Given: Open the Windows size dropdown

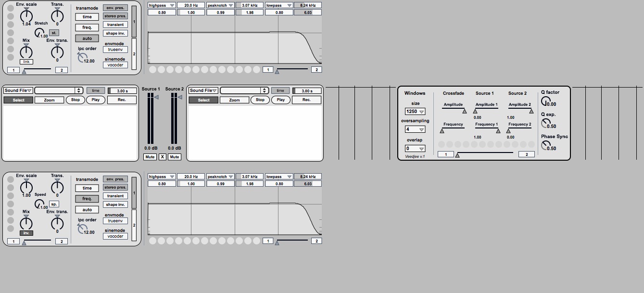Looking at the screenshot, I should pyautogui.click(x=415, y=112).
